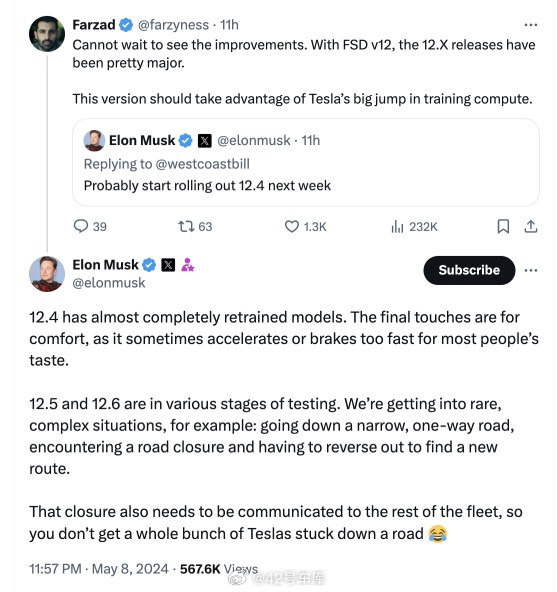Click the purple subscriber star icon

187,265
